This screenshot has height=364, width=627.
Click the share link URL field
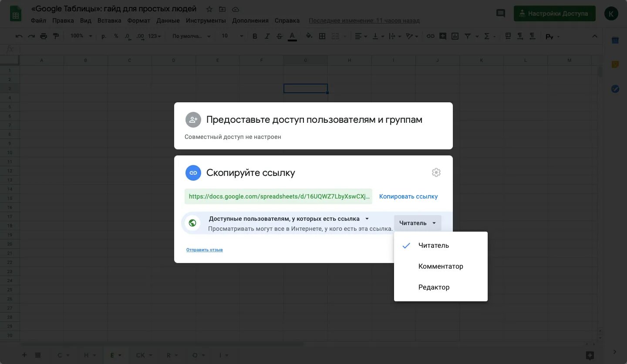(279, 196)
